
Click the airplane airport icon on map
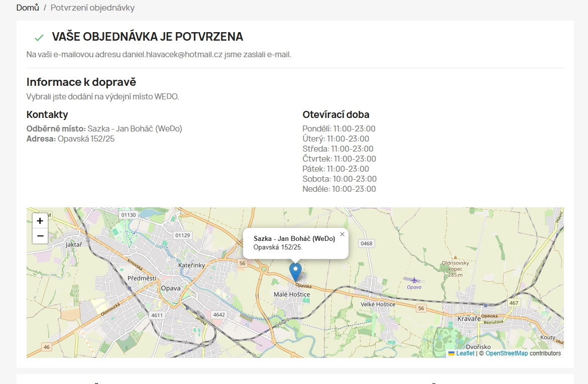pyautogui.click(x=414, y=280)
